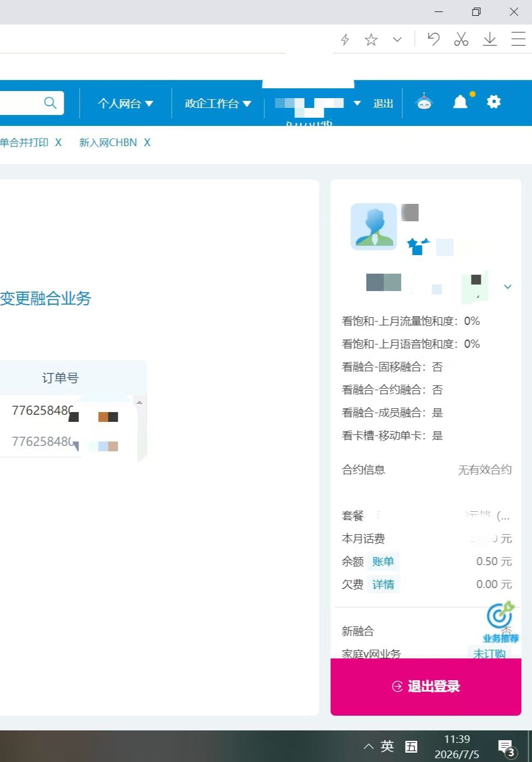532x762 pixels.
Task: Click the browser lightning speed icon
Action: 345,39
